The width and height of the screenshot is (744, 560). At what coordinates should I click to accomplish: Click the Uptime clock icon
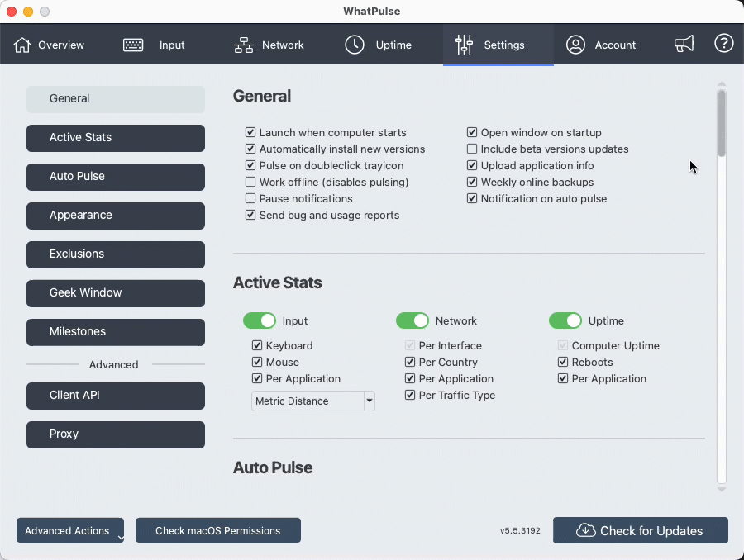[355, 45]
